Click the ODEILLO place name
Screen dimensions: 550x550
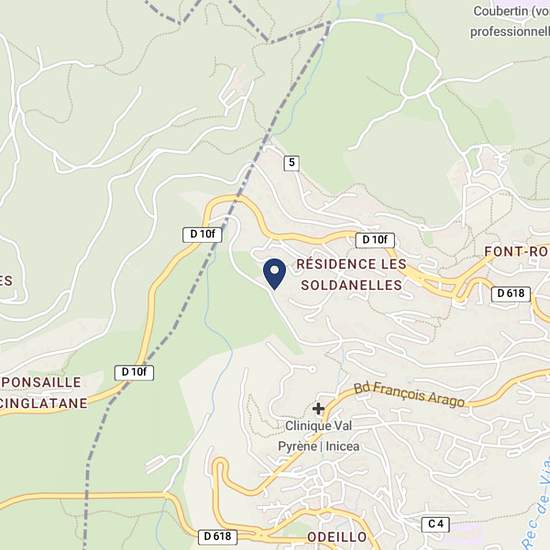click(337, 537)
